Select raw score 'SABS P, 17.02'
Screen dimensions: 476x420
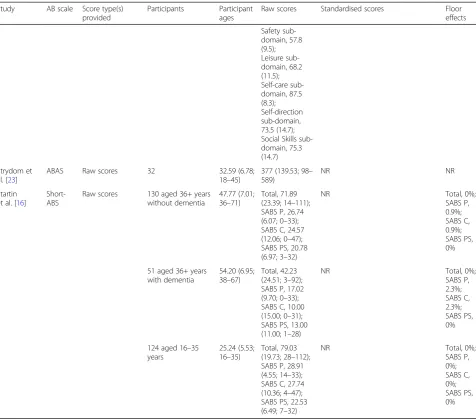[282, 289]
